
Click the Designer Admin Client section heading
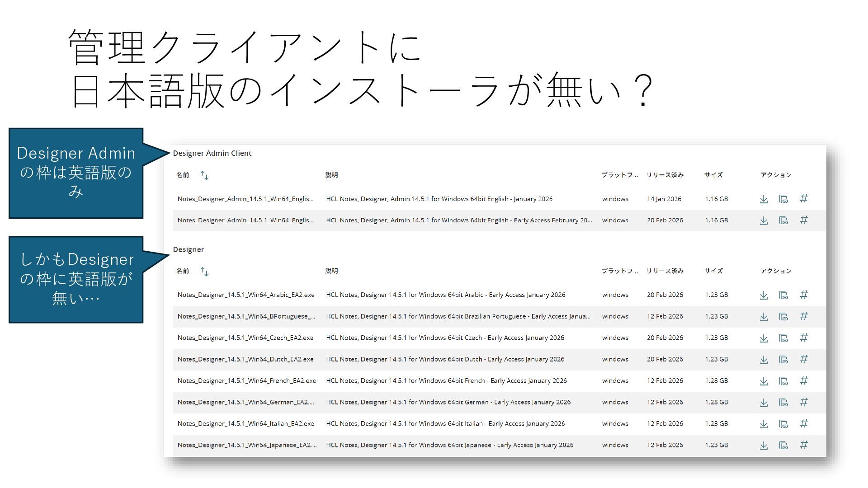pos(212,153)
